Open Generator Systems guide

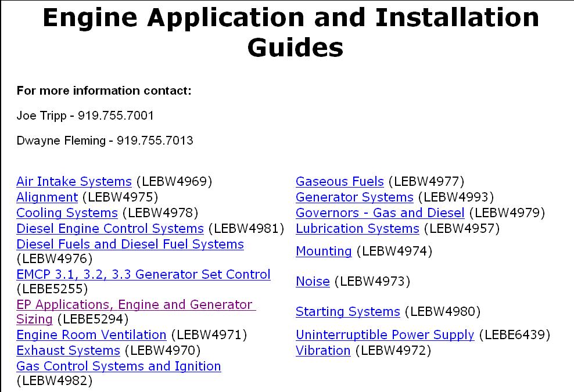pyautogui.click(x=354, y=197)
